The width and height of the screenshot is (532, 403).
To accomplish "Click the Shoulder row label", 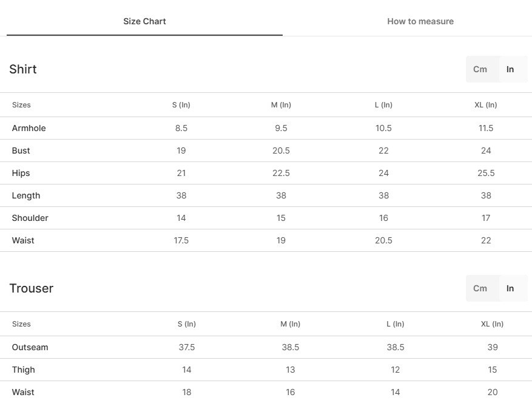I will pos(30,218).
